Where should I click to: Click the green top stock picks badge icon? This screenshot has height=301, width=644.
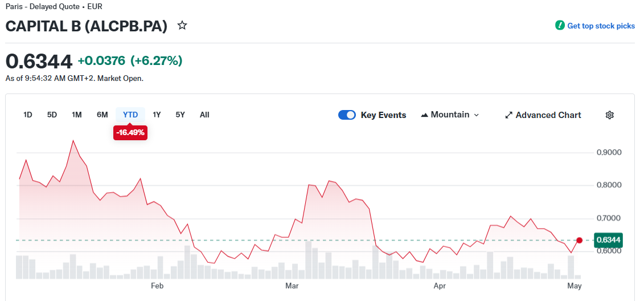tap(559, 26)
